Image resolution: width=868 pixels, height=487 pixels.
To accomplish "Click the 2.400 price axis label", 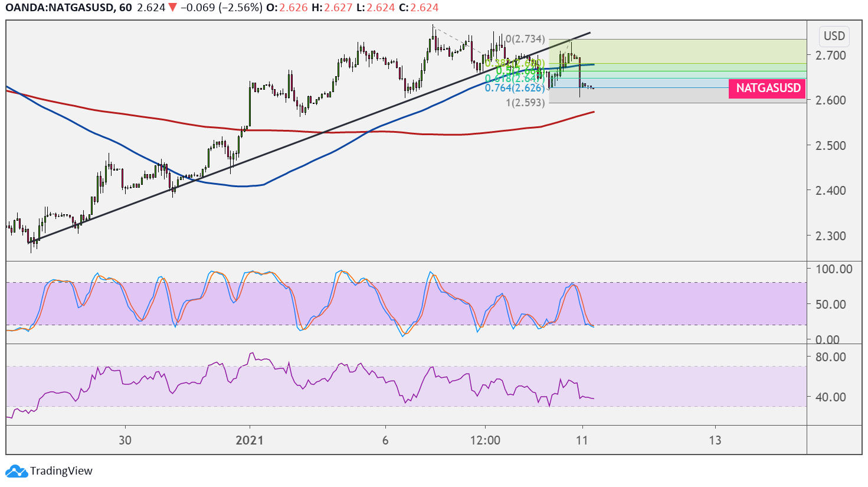I will (830, 191).
